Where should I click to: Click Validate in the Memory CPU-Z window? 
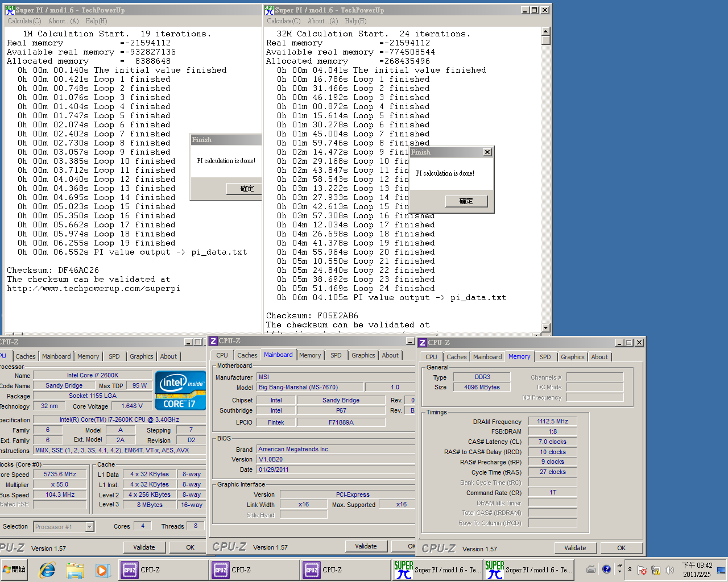point(575,548)
